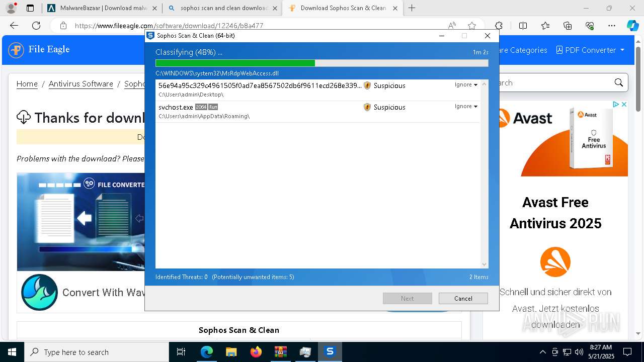Open Software Categories menu link
Image resolution: width=644 pixels, height=362 pixels.
coord(521,50)
